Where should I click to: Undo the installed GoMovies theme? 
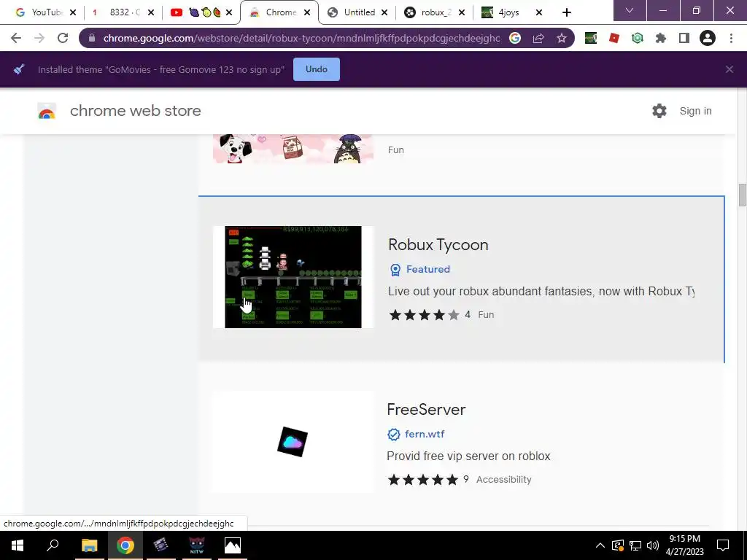(317, 69)
